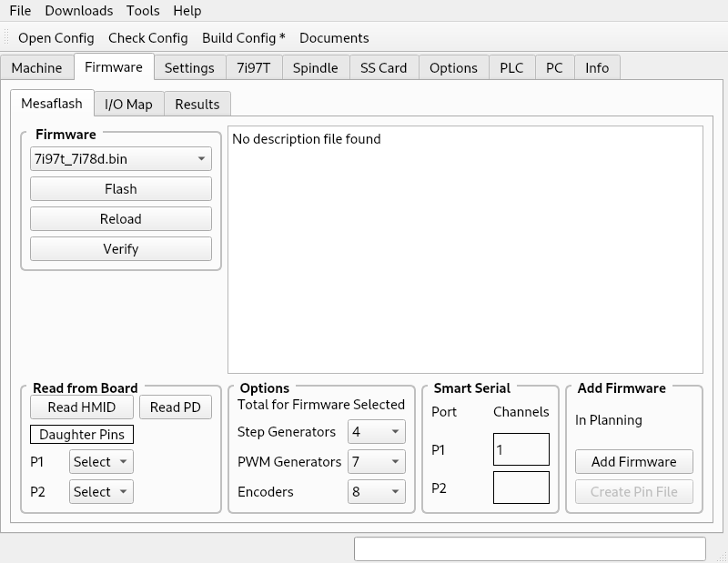Switch to the PC tab
This screenshot has width=728, height=563.
pyautogui.click(x=554, y=68)
